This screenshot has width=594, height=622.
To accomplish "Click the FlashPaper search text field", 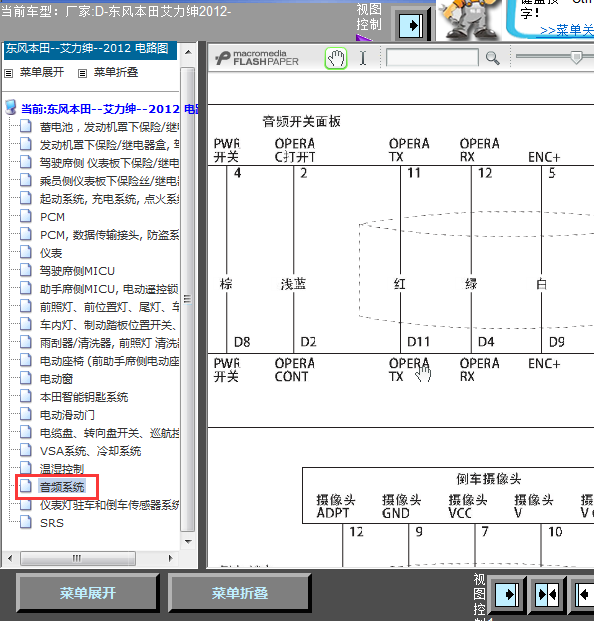I will [432, 58].
